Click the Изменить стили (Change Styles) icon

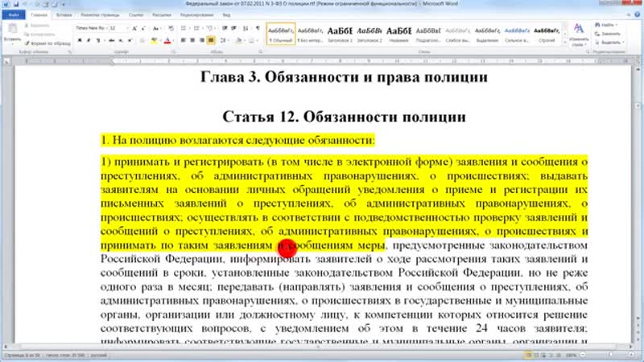click(579, 35)
